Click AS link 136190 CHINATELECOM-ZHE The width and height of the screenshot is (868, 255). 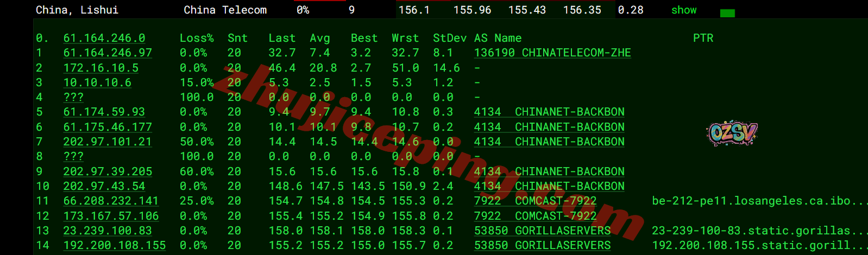[x=552, y=53]
